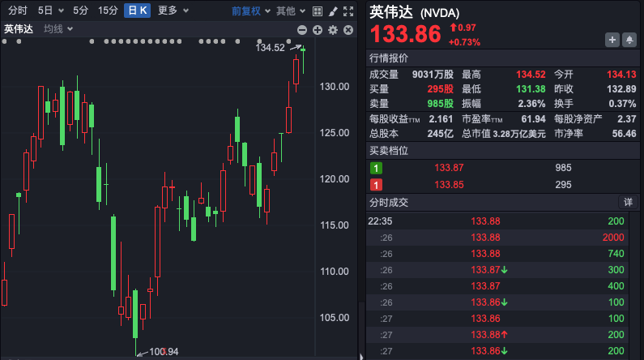Close the 均线 indicator with X icon
This screenshot has width=644, height=360.
pos(348,30)
